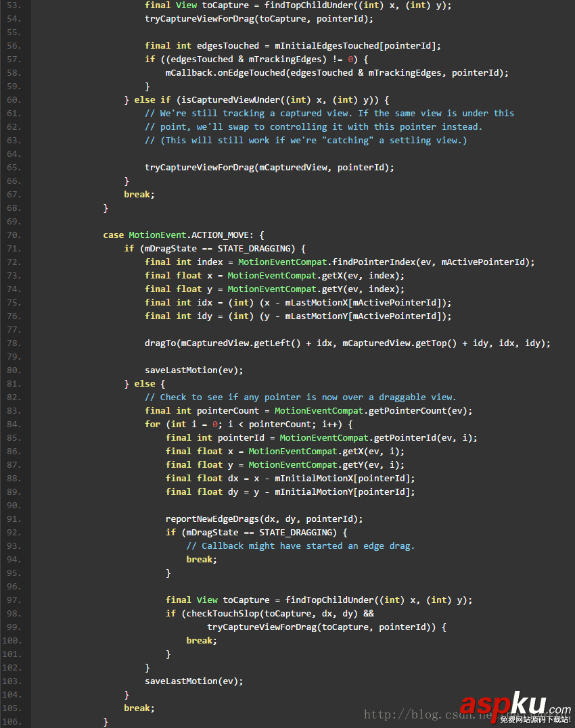Select the ACTION_MOVE case label
This screenshot has height=728, width=575.
(x=222, y=235)
